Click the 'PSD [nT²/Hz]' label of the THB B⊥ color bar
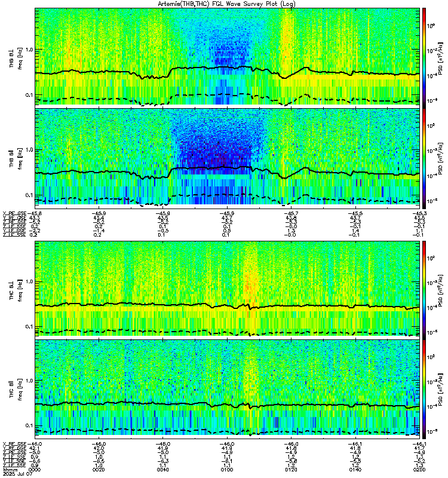 [440, 58]
